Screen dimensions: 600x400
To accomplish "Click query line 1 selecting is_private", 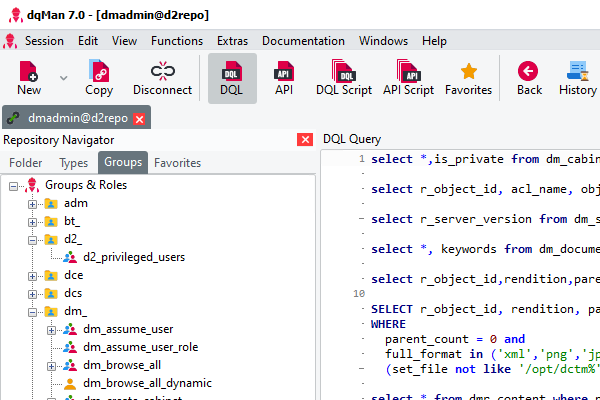I will click(485, 159).
